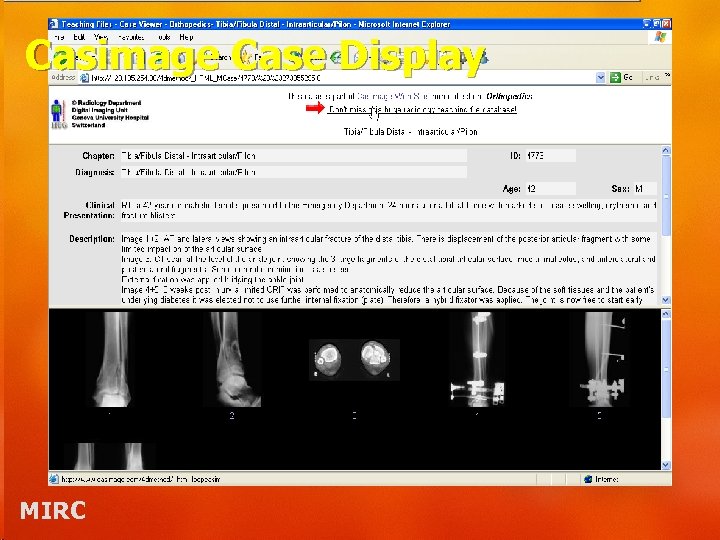Click the green Go button
Image resolution: width=720 pixels, height=540 pixels.
(621, 78)
